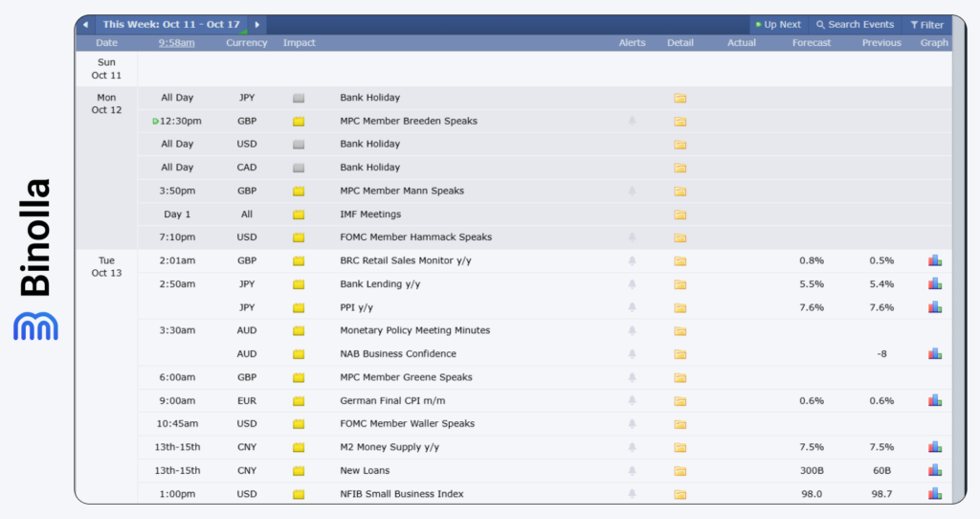Toggle alert bell for Bank Lending y/y
The width and height of the screenshot is (980, 519).
click(x=632, y=283)
